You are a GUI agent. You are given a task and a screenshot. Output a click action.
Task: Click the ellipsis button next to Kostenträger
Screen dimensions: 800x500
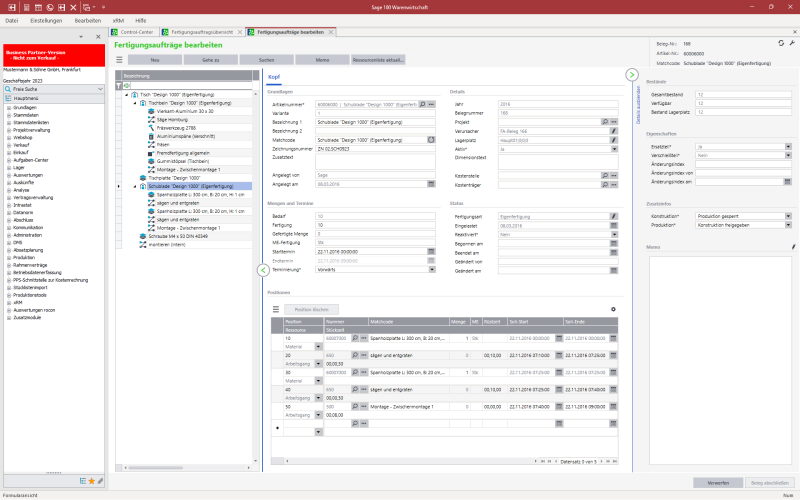click(614, 185)
